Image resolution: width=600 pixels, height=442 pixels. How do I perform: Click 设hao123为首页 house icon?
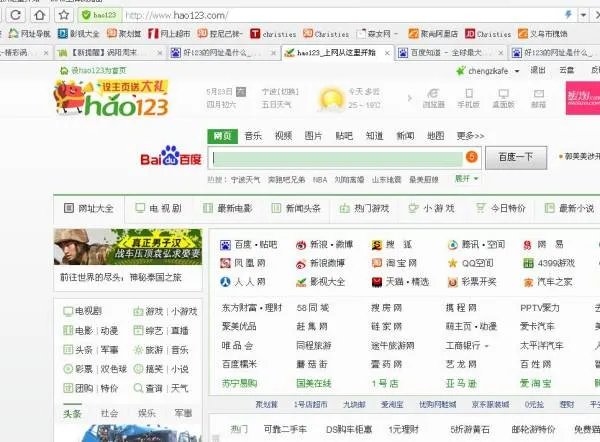64,70
